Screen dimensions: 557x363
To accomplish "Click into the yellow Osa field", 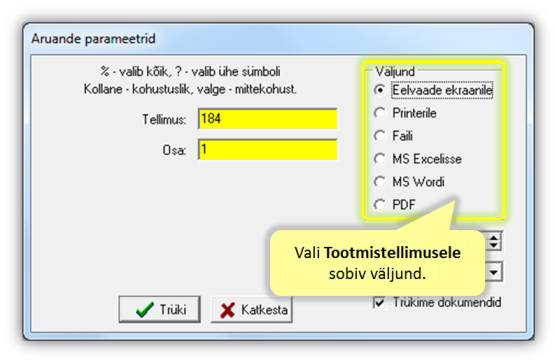I will pyautogui.click(x=267, y=150).
